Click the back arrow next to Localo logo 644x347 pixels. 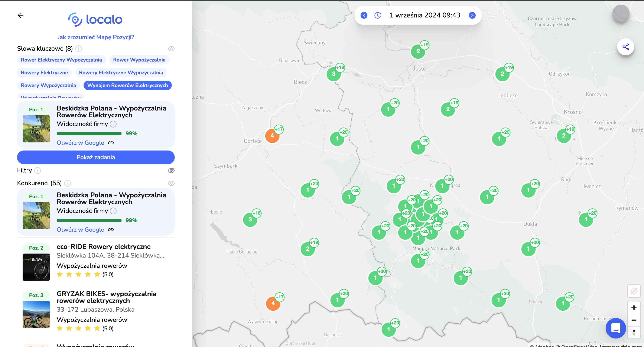pyautogui.click(x=21, y=15)
